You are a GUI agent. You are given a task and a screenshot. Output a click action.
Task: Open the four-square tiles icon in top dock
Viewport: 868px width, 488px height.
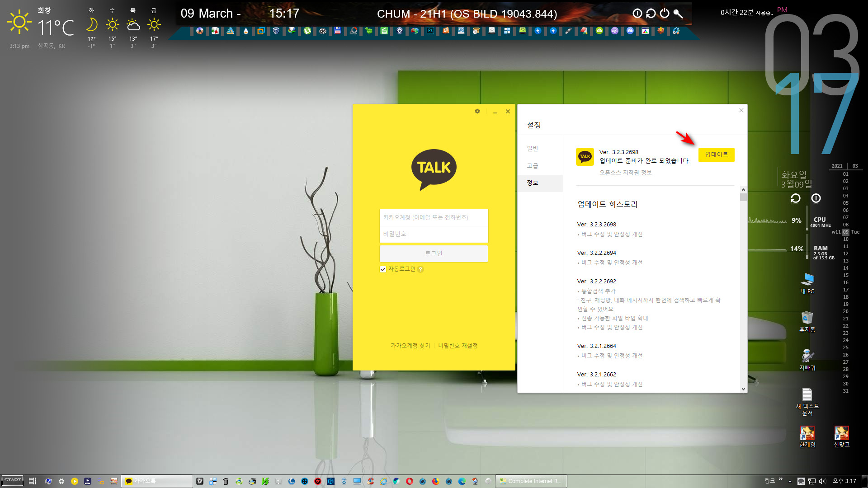point(507,31)
